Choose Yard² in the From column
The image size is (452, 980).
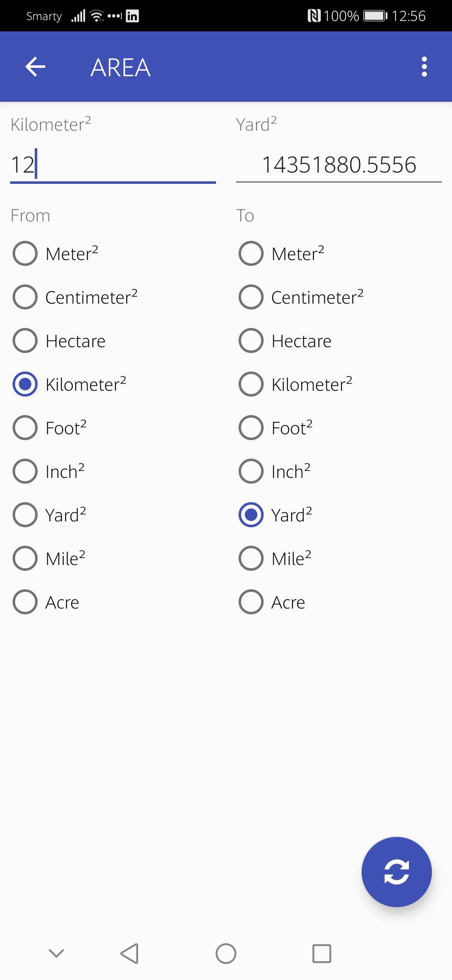26,515
